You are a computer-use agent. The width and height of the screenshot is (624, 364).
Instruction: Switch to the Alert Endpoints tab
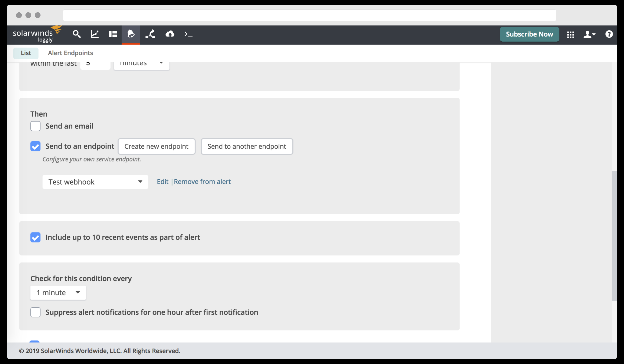click(70, 53)
